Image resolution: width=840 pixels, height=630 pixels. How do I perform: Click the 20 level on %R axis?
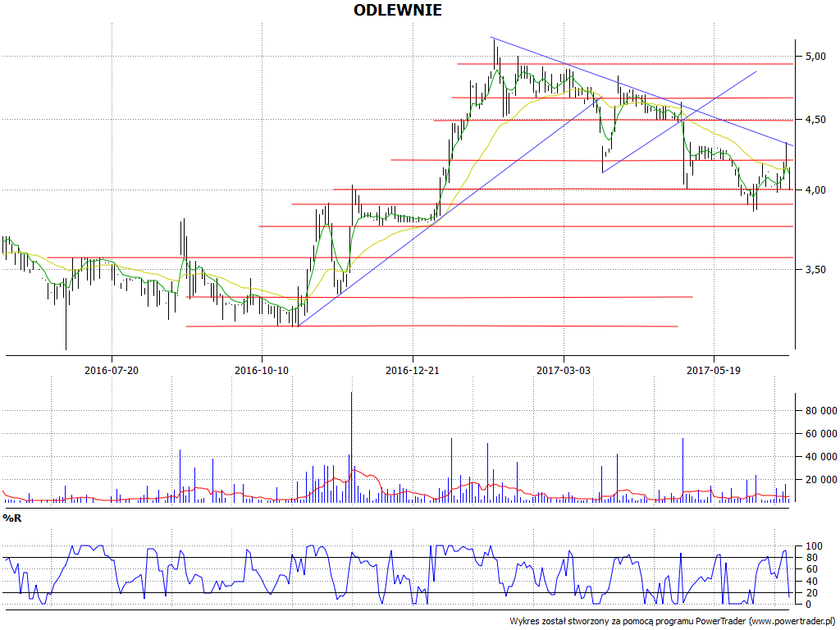point(811,593)
